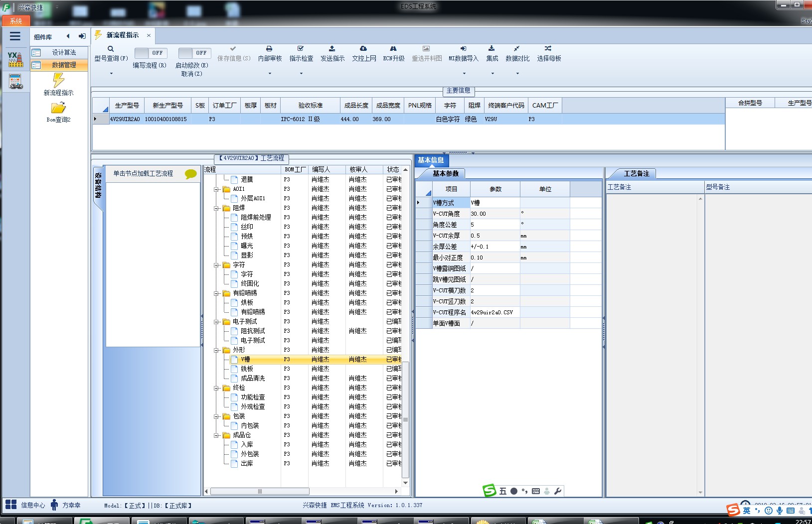Image resolution: width=812 pixels, height=524 pixels.
Task: Open the Bom查询2 folder icon
Action: (x=58, y=108)
